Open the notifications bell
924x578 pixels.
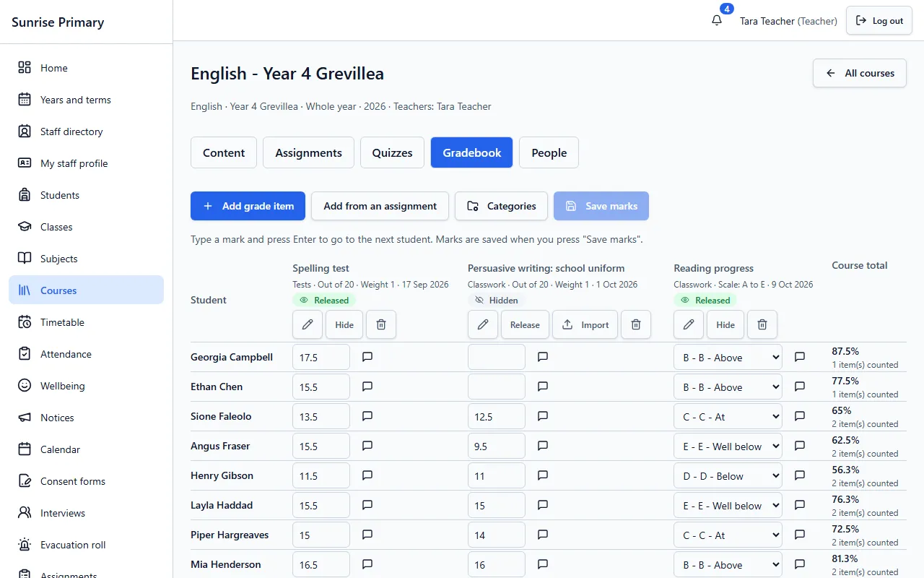pyautogui.click(x=717, y=20)
